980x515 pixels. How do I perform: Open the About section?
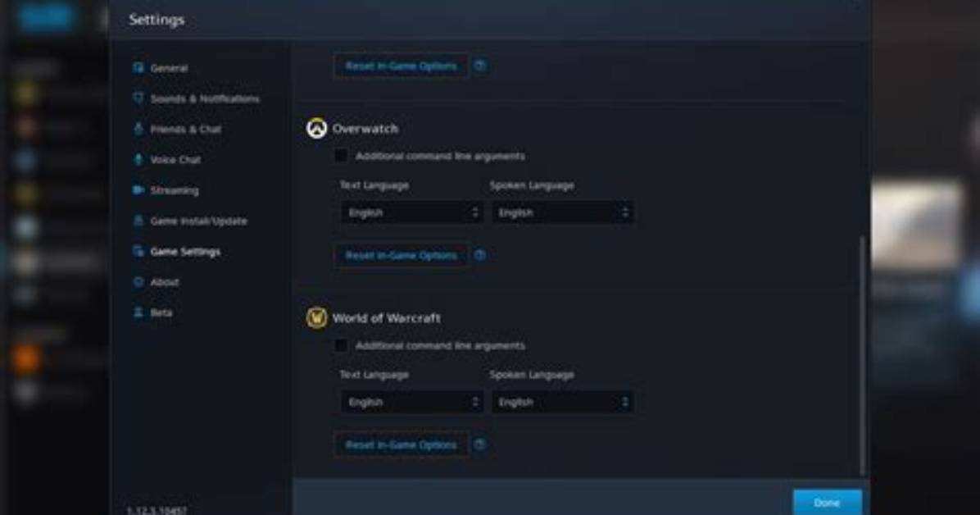(x=165, y=282)
